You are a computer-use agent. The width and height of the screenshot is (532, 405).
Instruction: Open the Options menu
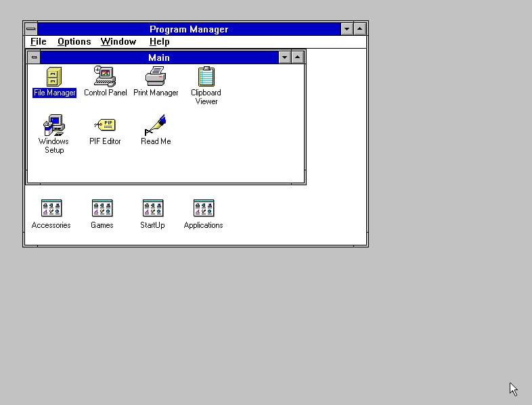(x=74, y=42)
